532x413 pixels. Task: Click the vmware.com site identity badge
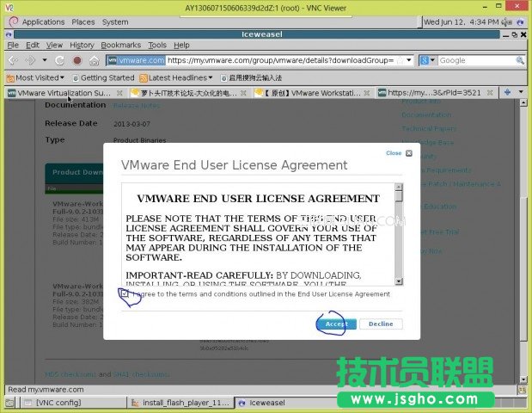[x=137, y=60]
